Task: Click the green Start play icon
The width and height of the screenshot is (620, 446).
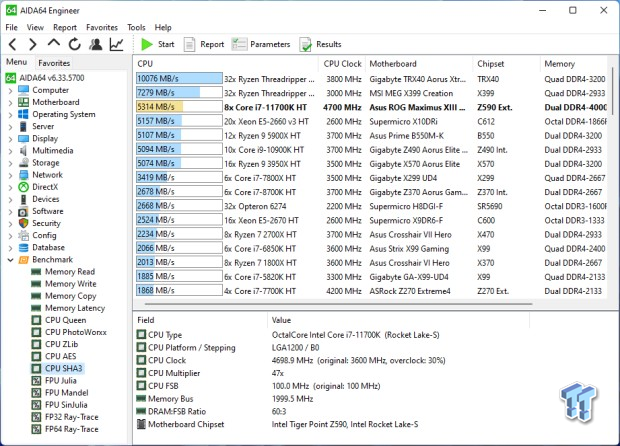Action: 147,44
